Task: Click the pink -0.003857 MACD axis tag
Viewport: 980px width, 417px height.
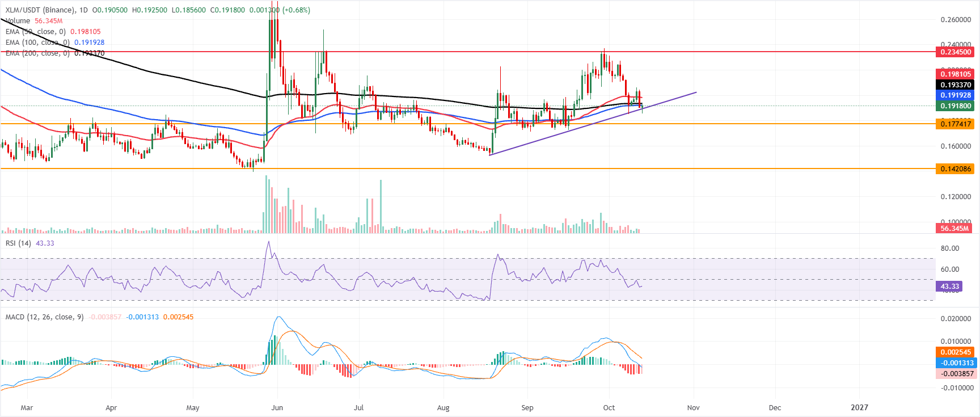Action: coord(955,374)
